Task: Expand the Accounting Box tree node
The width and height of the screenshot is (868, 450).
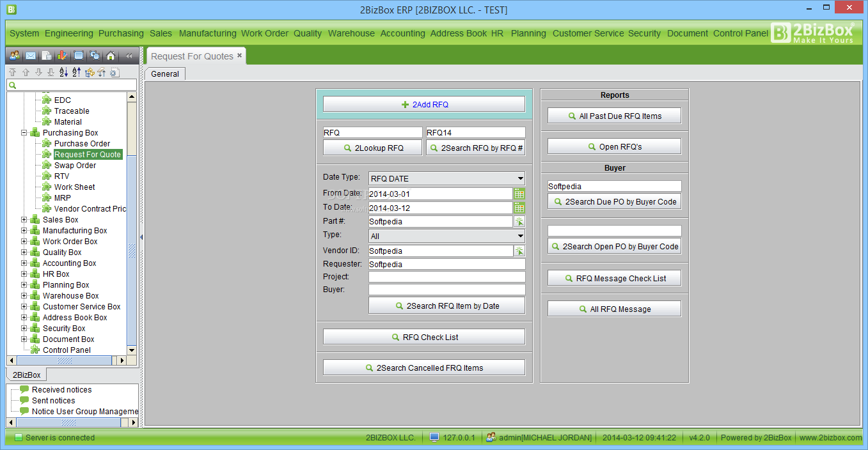Action: tap(24, 263)
